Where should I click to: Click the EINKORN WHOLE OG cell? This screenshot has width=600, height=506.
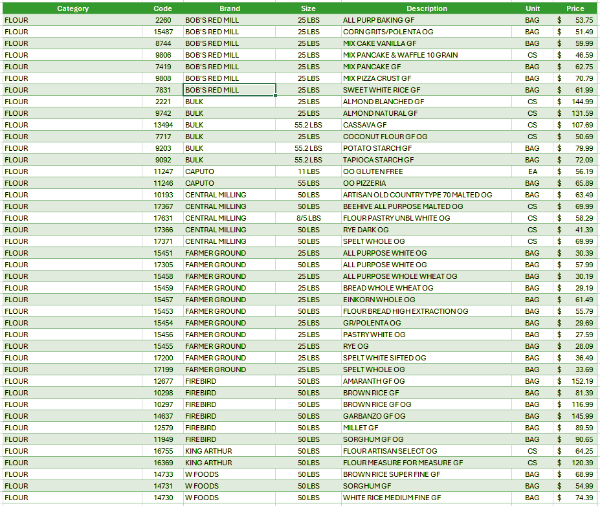379,299
